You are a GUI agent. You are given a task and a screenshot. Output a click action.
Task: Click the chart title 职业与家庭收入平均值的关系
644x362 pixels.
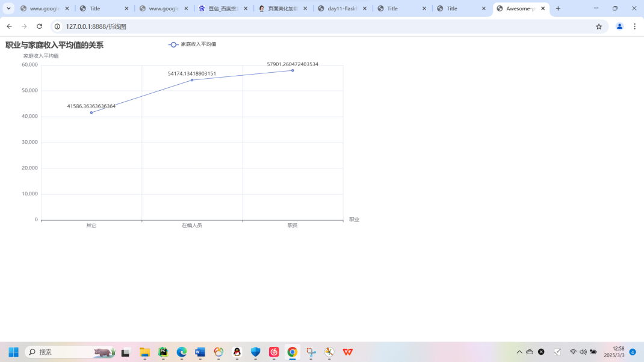55,45
